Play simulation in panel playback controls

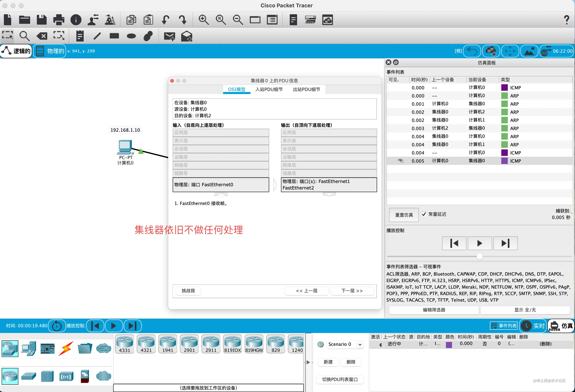480,243
